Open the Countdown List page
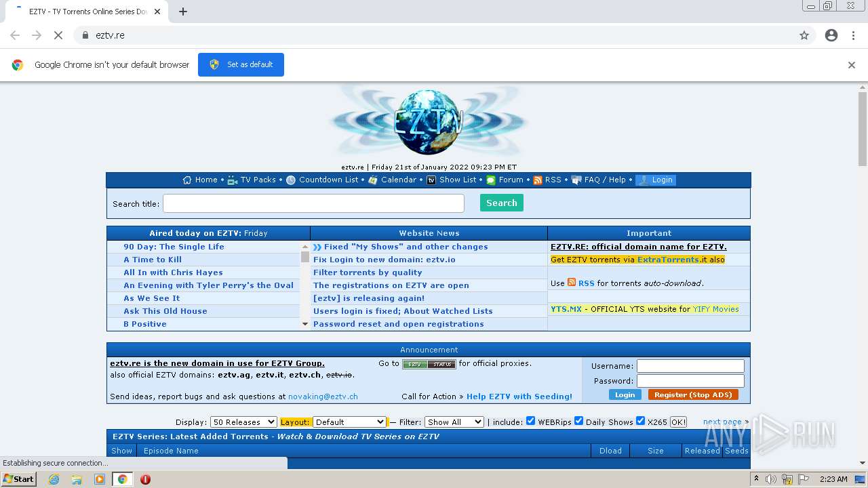 pyautogui.click(x=328, y=180)
